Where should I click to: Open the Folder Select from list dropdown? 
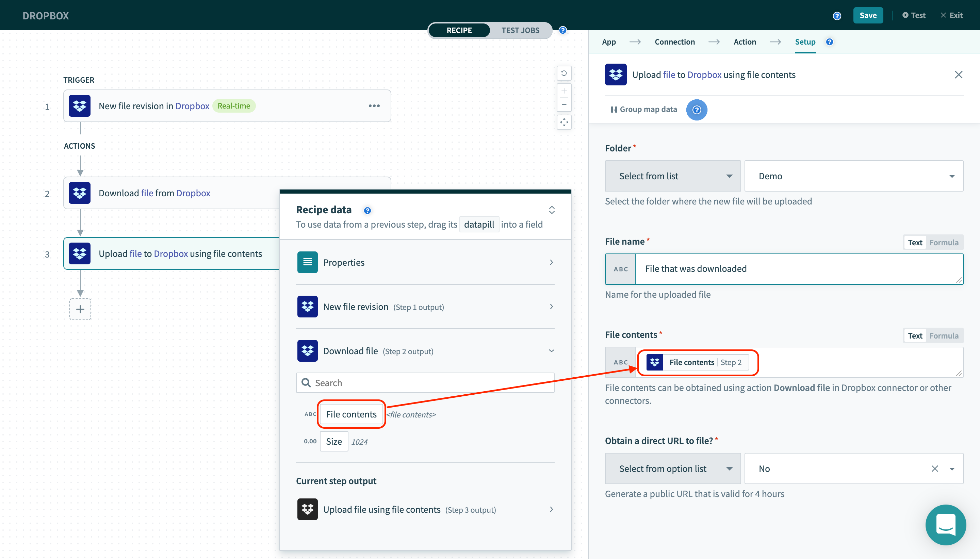click(x=672, y=176)
